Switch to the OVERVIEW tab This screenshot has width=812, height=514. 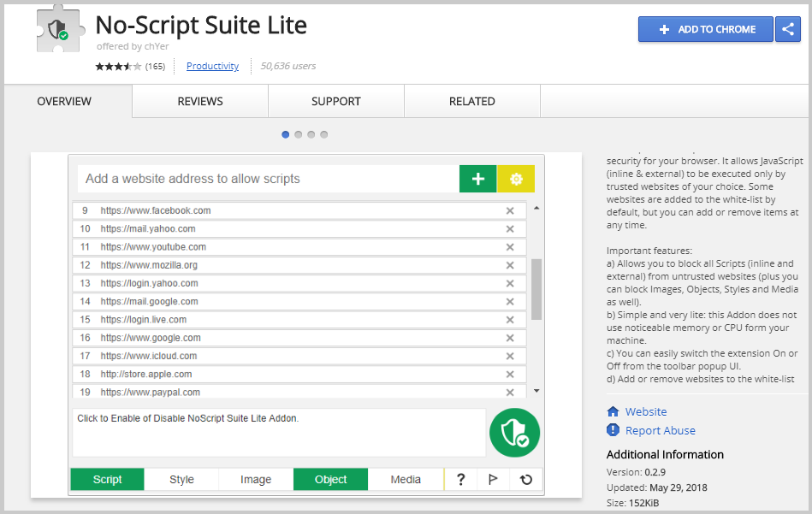64,102
